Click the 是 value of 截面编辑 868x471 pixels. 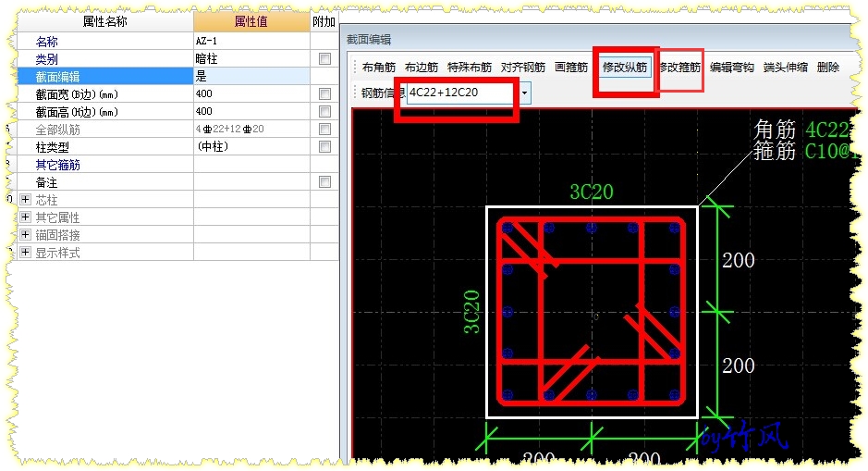point(251,77)
